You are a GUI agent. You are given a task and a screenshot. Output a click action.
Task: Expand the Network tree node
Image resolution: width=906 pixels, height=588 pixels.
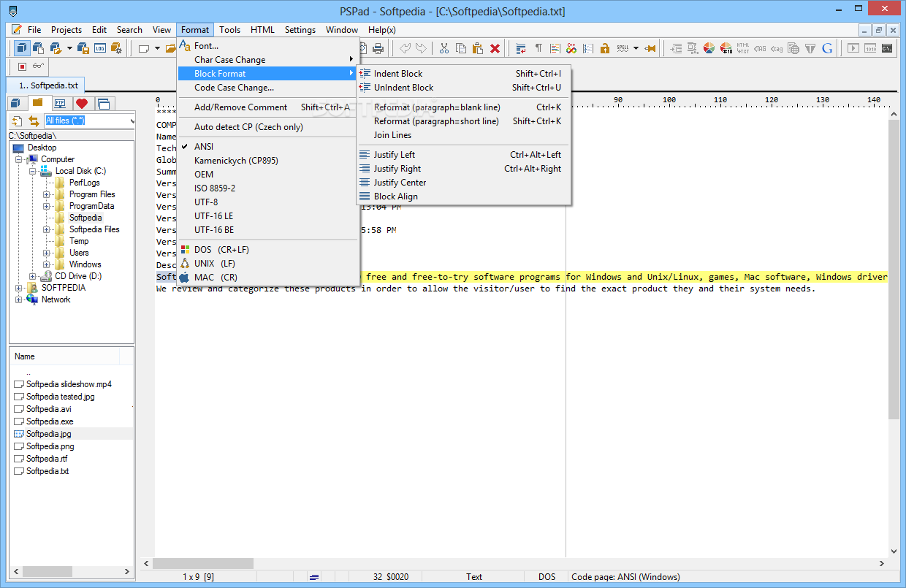click(19, 299)
